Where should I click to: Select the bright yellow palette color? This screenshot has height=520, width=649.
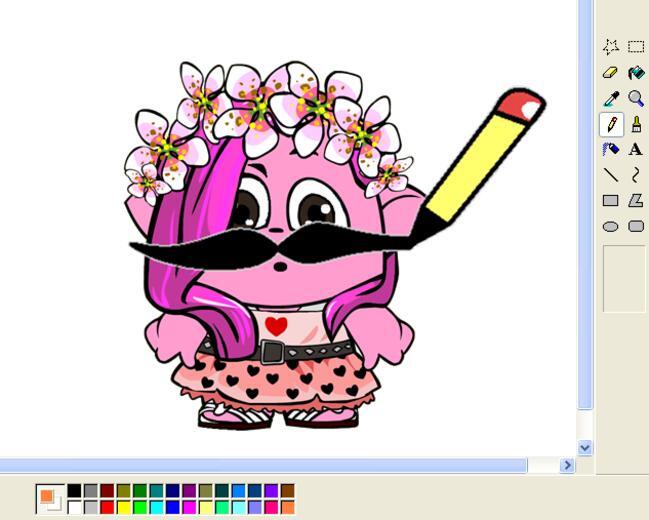coord(123,507)
